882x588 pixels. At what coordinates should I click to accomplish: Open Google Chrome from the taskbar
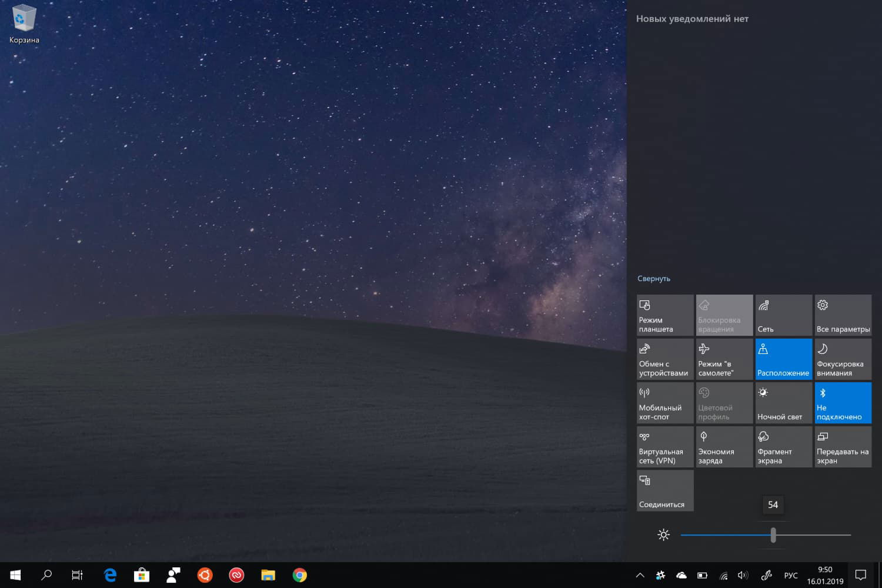pos(299,575)
